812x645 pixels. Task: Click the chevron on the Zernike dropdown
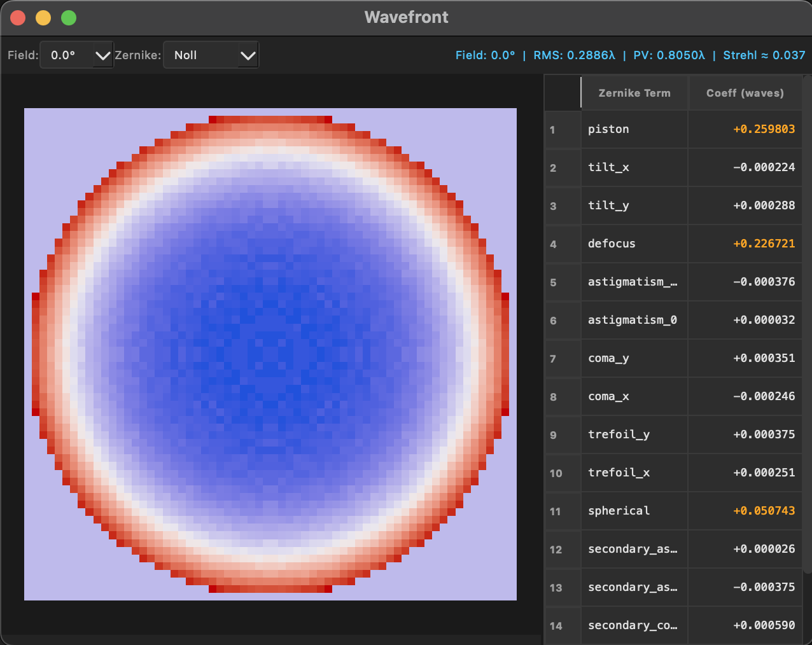pyautogui.click(x=248, y=55)
